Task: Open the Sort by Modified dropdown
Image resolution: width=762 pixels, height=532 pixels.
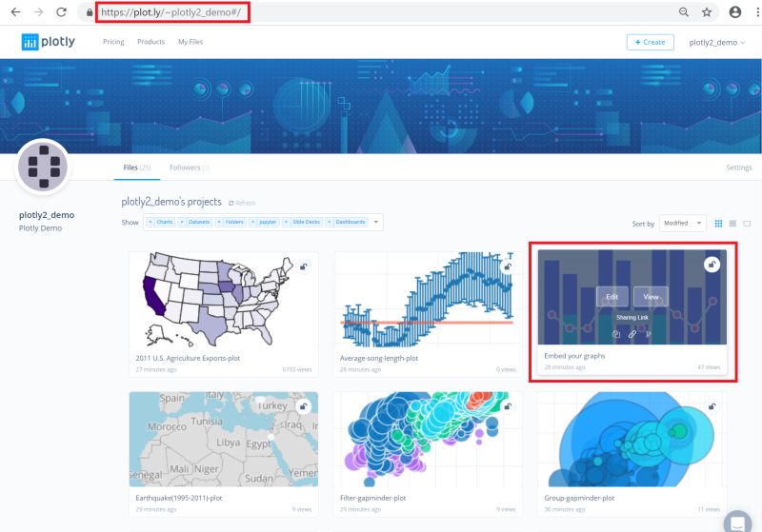Action: point(682,224)
